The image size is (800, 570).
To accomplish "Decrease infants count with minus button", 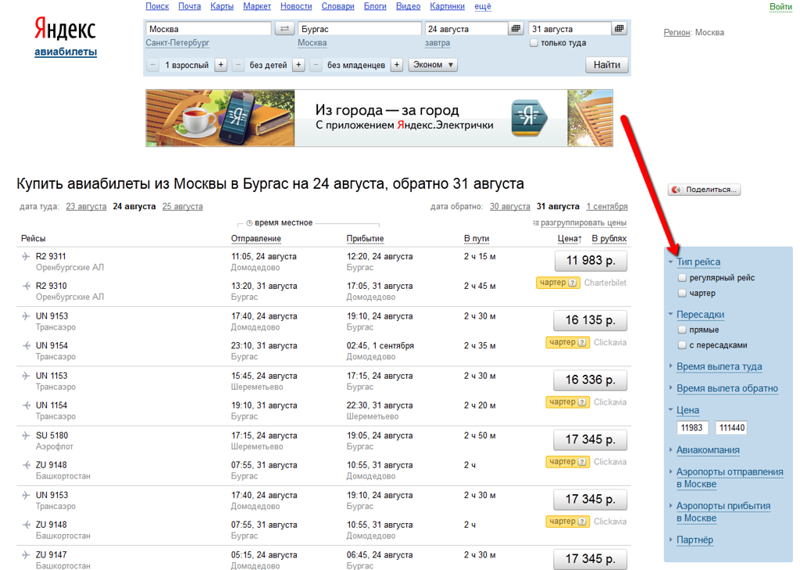I will tap(316, 65).
